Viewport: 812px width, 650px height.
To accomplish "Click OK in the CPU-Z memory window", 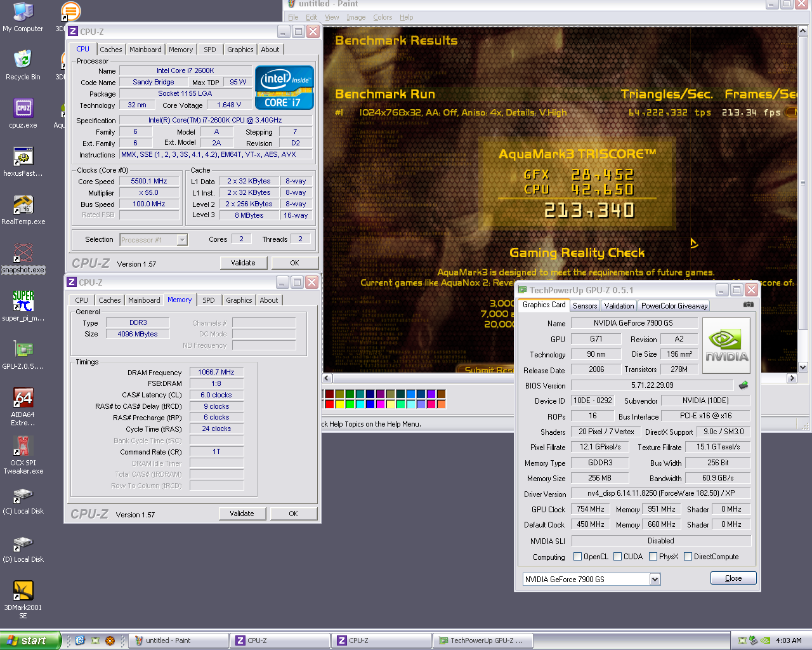I will tap(293, 514).
